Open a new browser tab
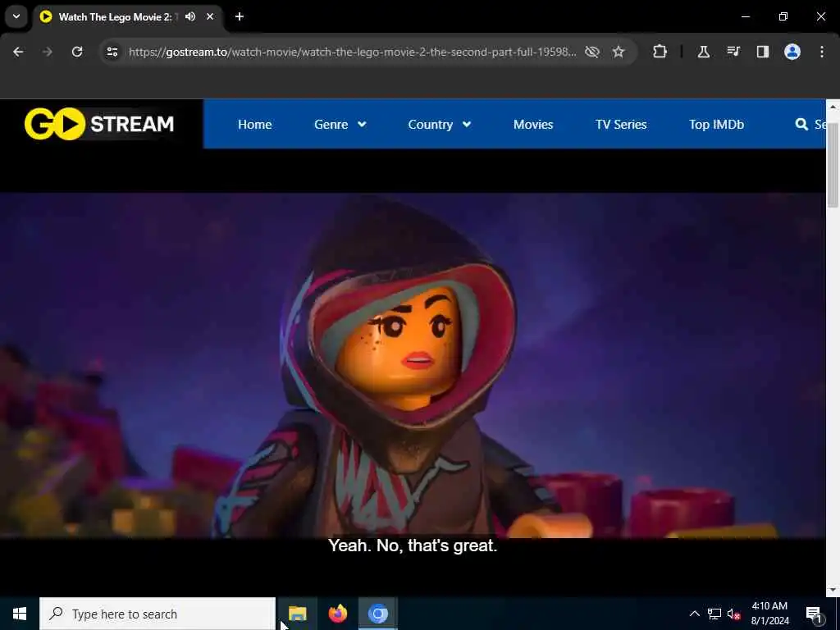The image size is (840, 630). (x=240, y=16)
